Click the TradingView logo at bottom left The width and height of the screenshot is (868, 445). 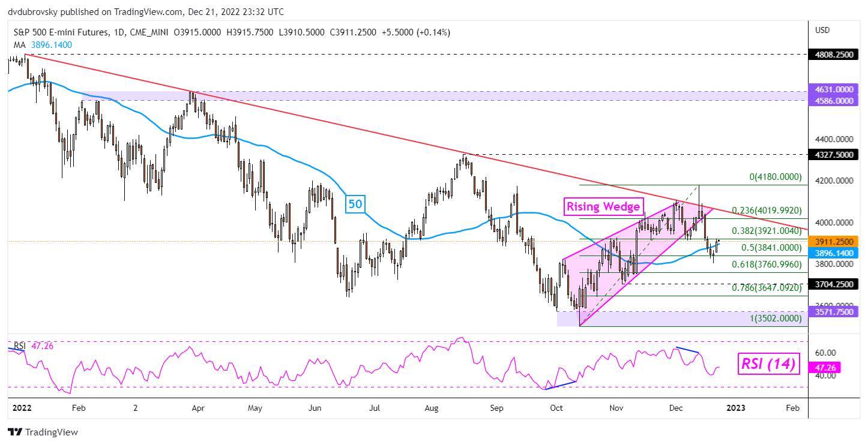click(42, 432)
